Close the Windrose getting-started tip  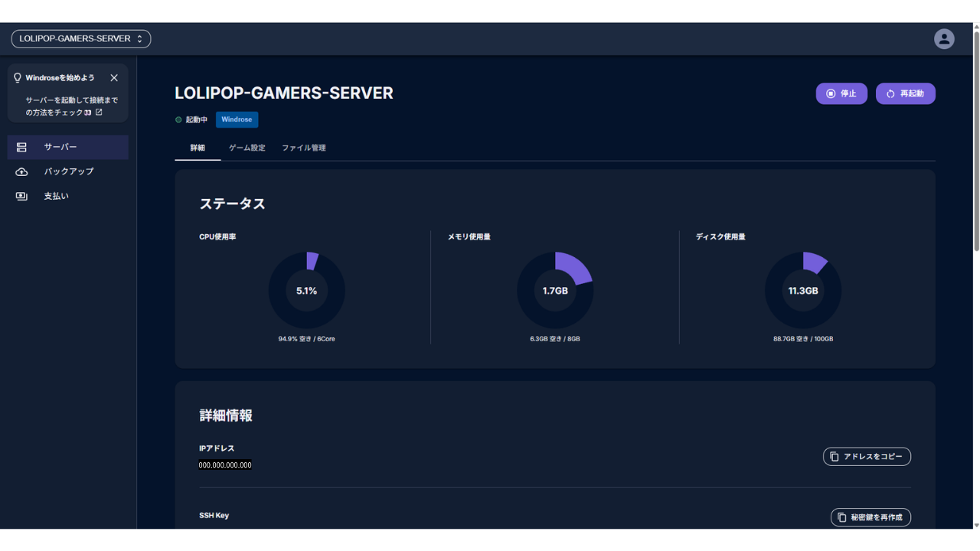pos(114,78)
